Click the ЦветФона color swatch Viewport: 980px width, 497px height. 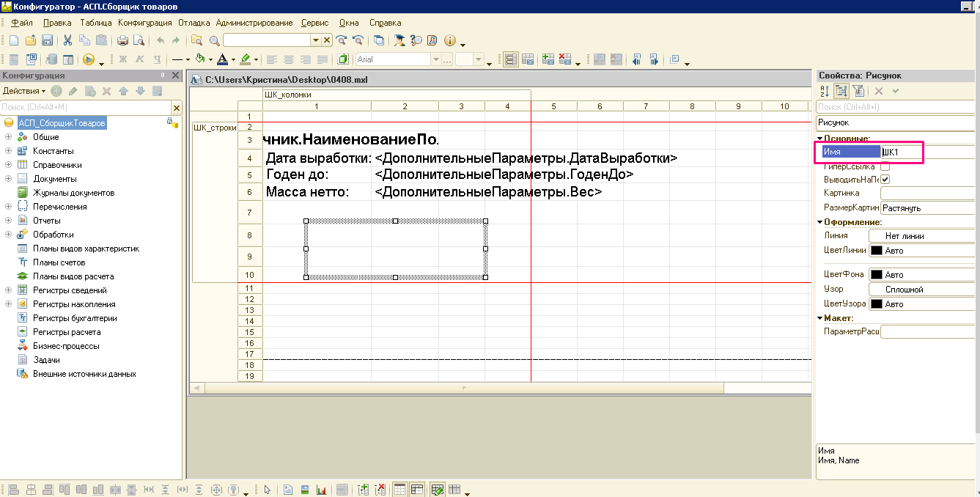[x=876, y=275]
